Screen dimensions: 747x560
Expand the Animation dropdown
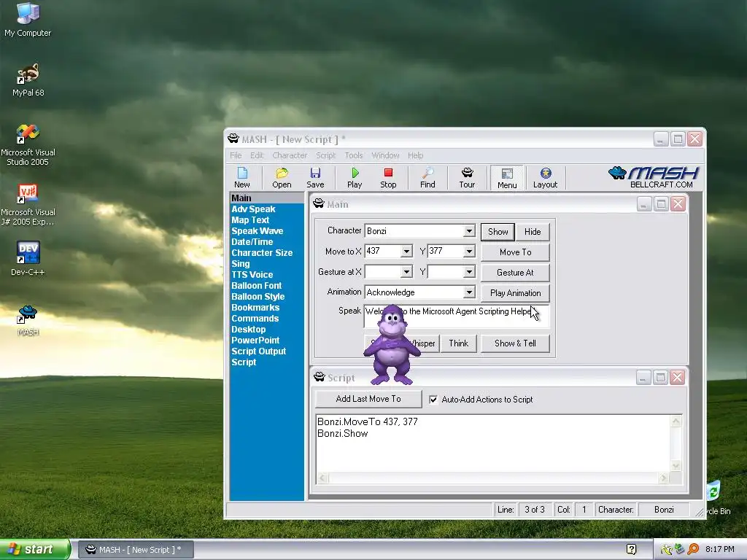click(x=469, y=292)
